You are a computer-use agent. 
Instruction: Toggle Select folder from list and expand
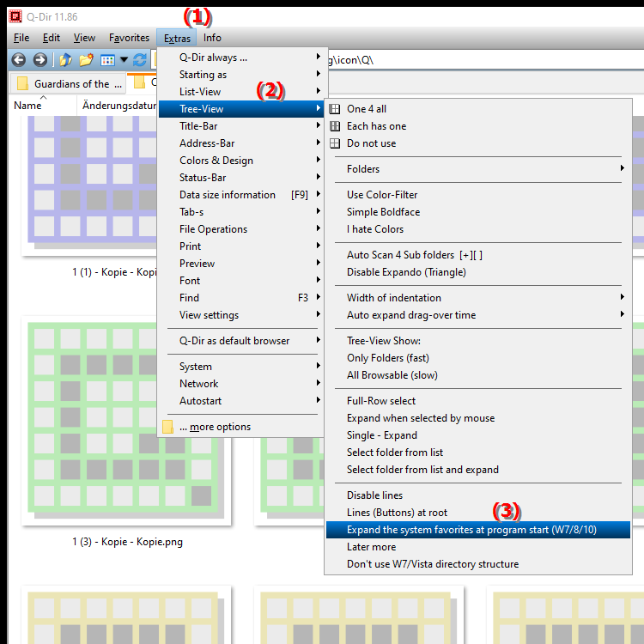tap(478, 470)
